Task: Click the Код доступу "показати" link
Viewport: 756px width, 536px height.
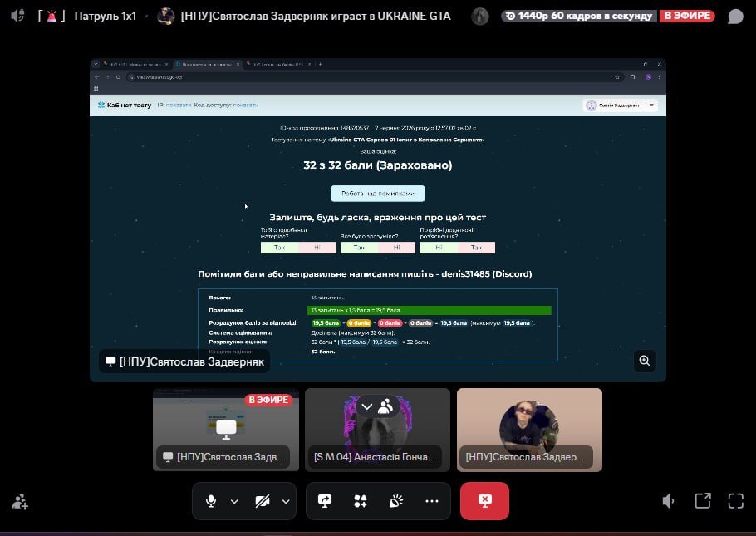Action: pyautogui.click(x=245, y=106)
